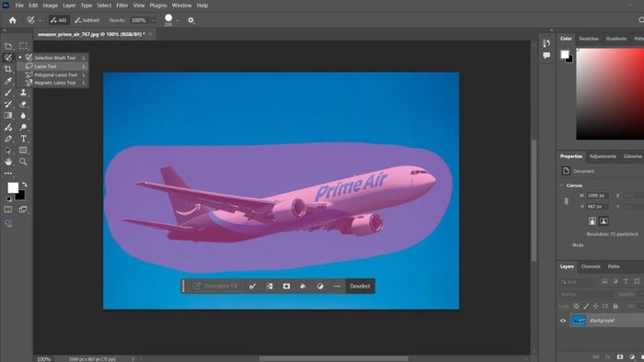Toggle lock position in Layers panel
Viewport: 644px width, 362px height.
click(595, 306)
